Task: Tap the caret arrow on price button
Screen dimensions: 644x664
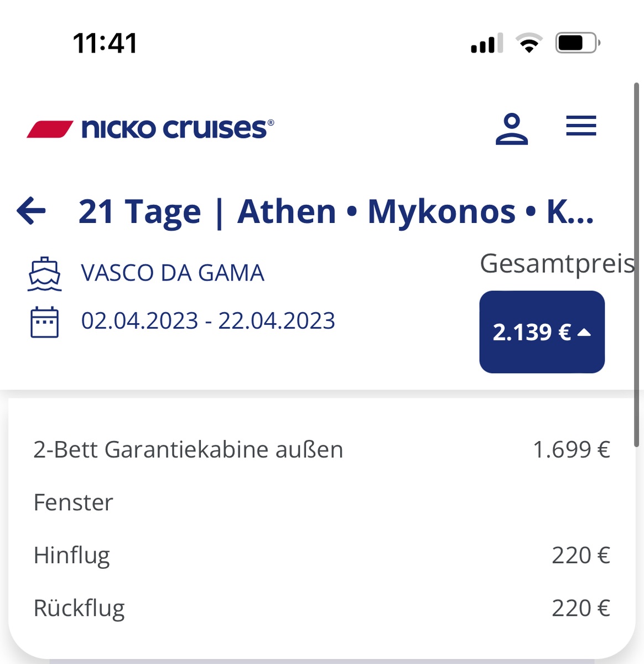Action: point(584,333)
